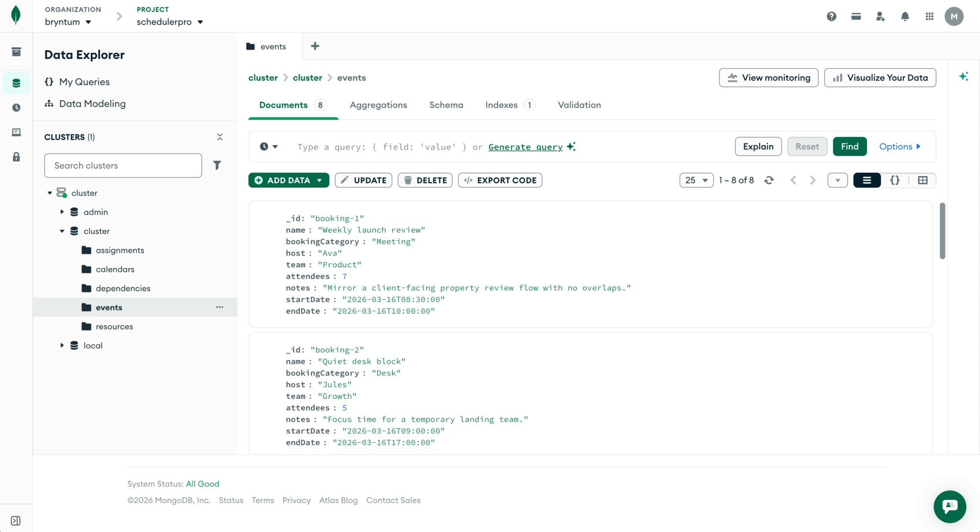Open events collection options ellipsis
Viewport: 980px width, 532px height.
click(220, 307)
